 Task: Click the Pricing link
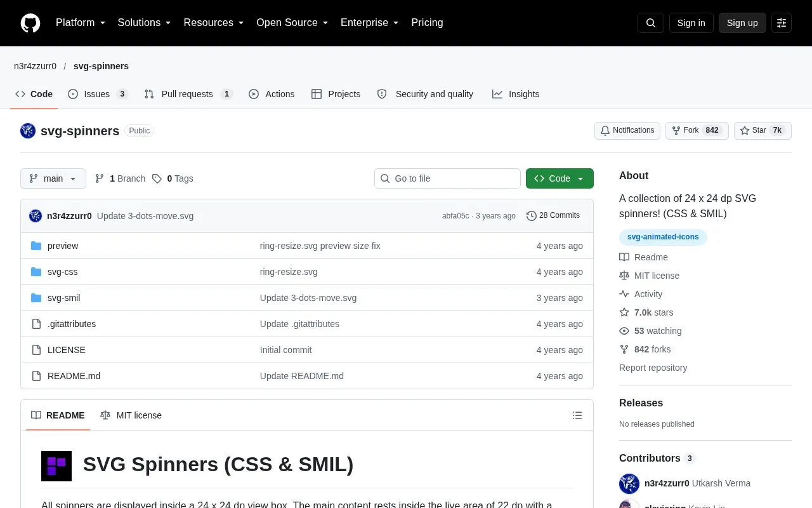click(x=427, y=23)
